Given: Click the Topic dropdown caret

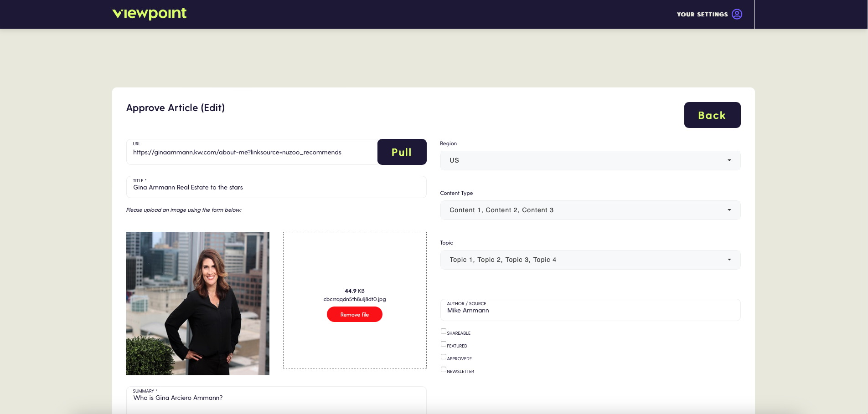Looking at the screenshot, I should click(729, 260).
